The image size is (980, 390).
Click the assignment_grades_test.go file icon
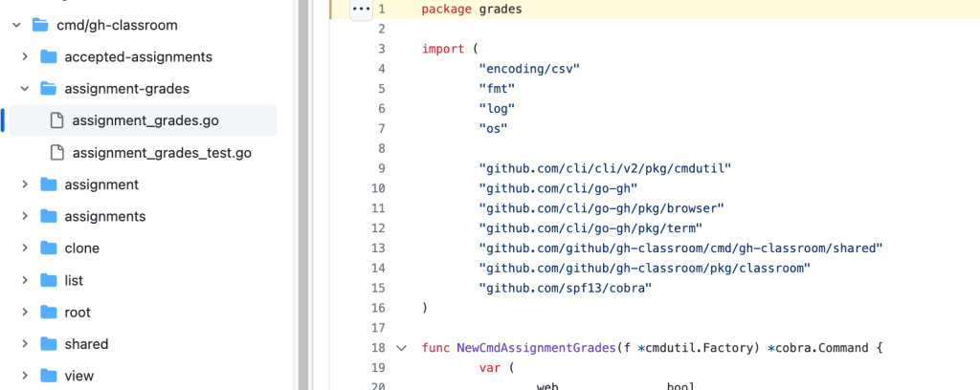tap(56, 152)
